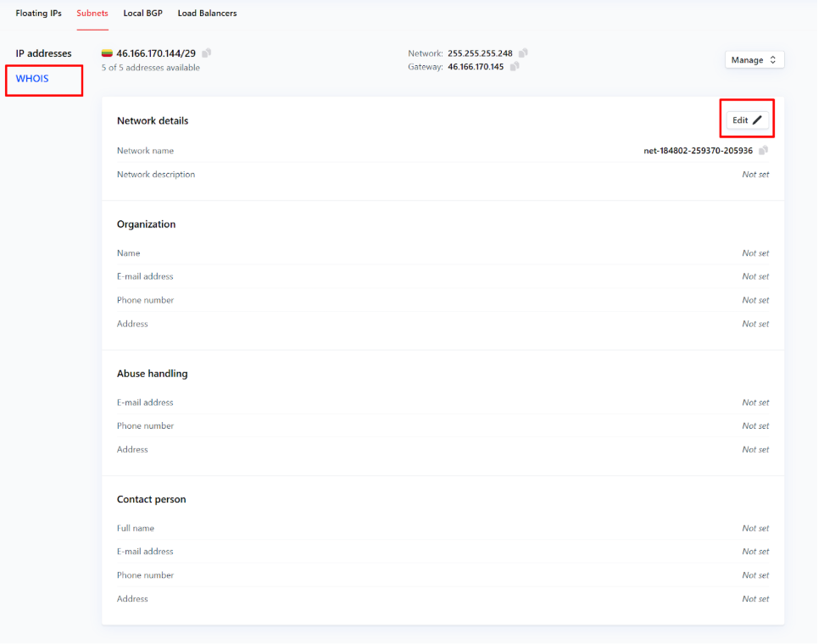Go to the Load Balancers tab

point(207,14)
